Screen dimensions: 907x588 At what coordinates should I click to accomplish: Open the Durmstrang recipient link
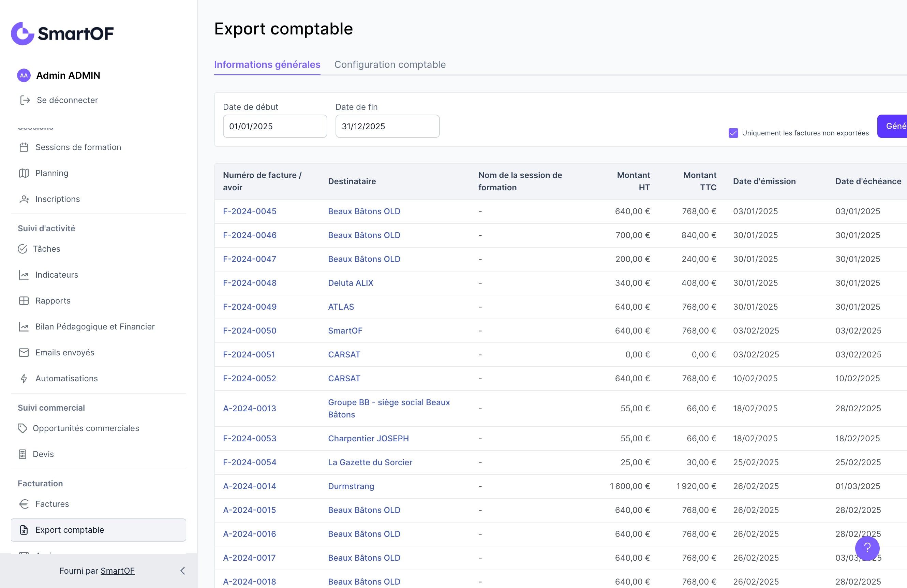coord(351,486)
